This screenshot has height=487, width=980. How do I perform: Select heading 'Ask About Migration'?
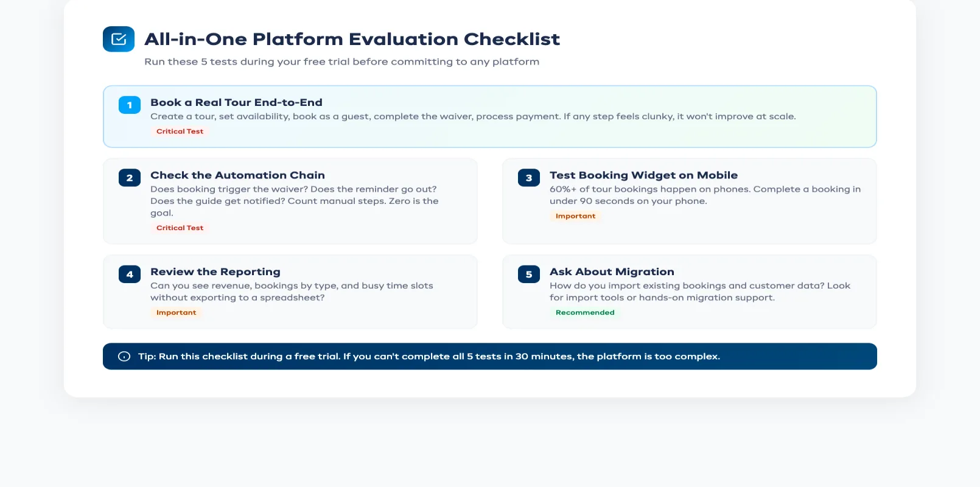(612, 272)
